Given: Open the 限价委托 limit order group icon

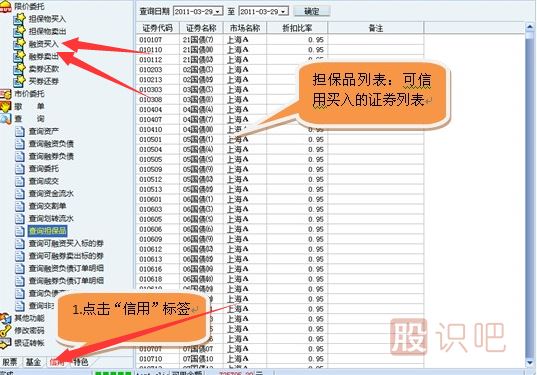Looking at the screenshot, I should click(x=5, y=6).
